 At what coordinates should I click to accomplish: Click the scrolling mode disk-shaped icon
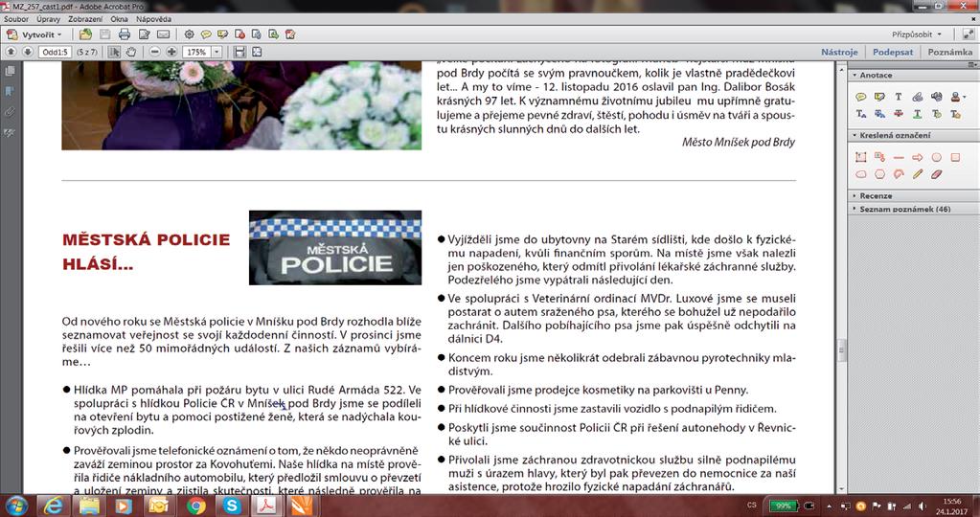(240, 52)
